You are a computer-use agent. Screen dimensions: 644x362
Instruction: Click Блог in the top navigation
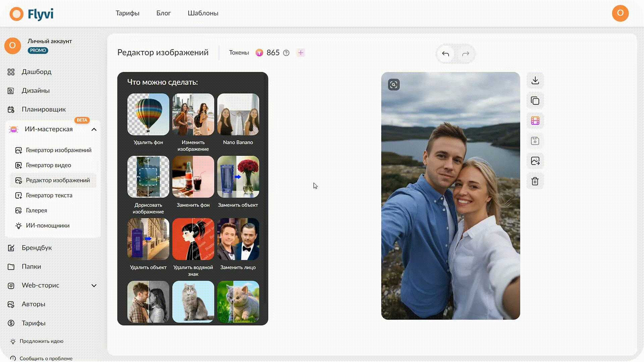164,13
